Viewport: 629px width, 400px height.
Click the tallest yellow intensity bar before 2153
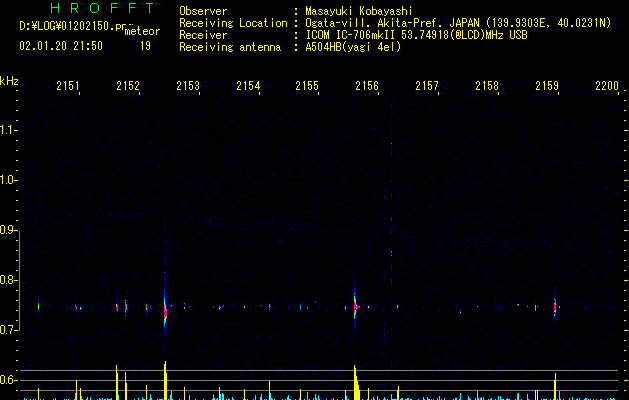click(x=165, y=380)
